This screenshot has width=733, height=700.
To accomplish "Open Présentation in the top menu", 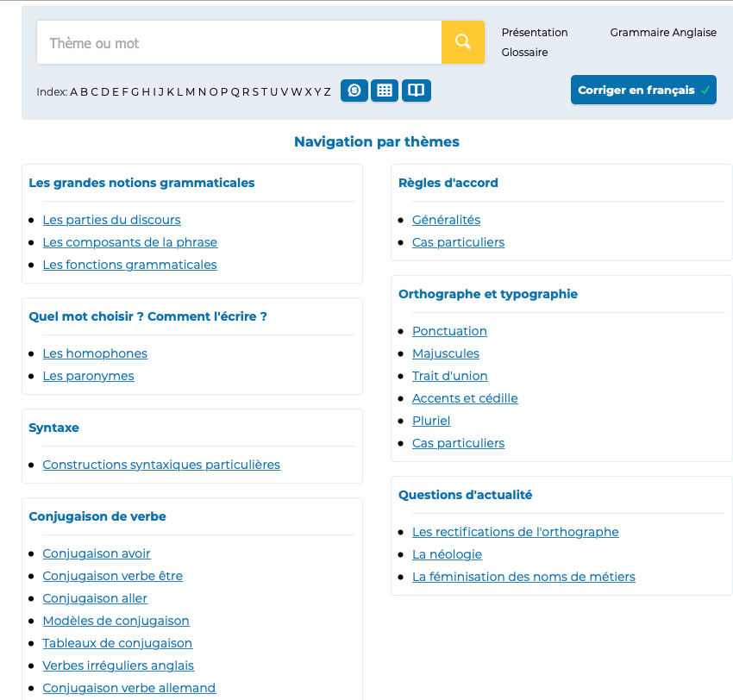I will (535, 33).
